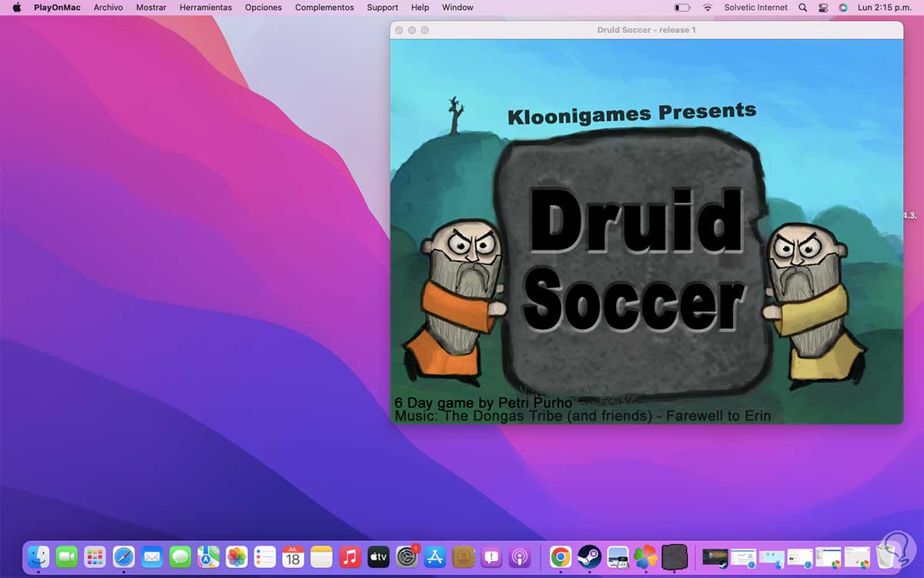Restore minimized Steam game window from dock
924x578 pixels.
[715, 556]
